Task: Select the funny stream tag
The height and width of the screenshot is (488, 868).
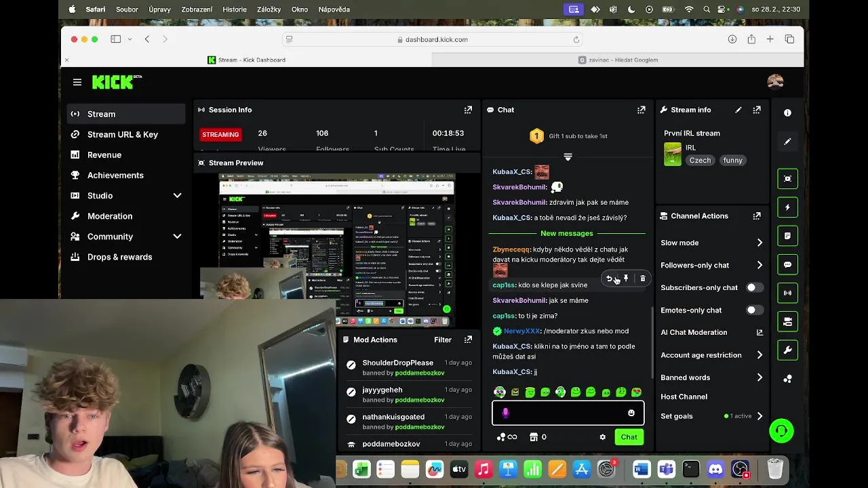Action: [x=732, y=161]
